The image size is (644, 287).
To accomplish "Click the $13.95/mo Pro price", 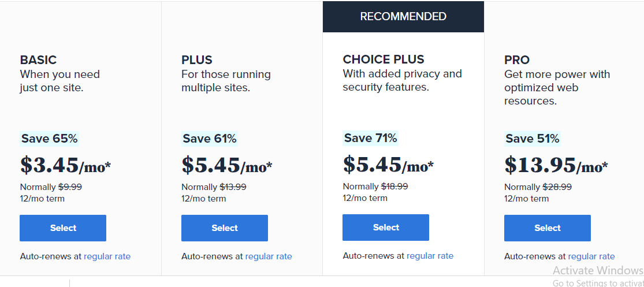I will [556, 166].
